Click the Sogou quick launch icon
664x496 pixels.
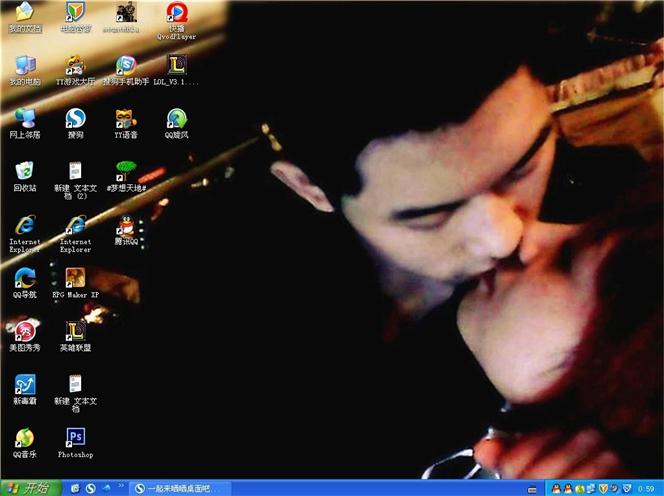click(x=90, y=488)
